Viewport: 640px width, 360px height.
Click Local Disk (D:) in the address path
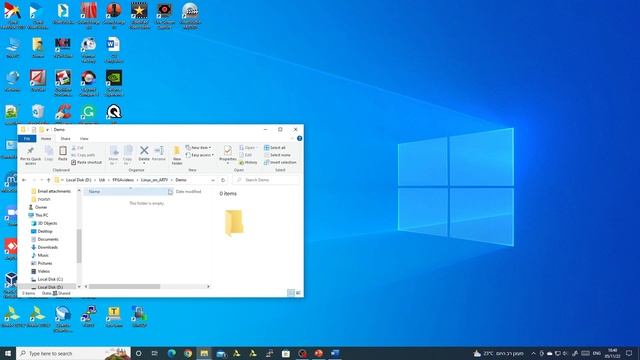point(78,180)
